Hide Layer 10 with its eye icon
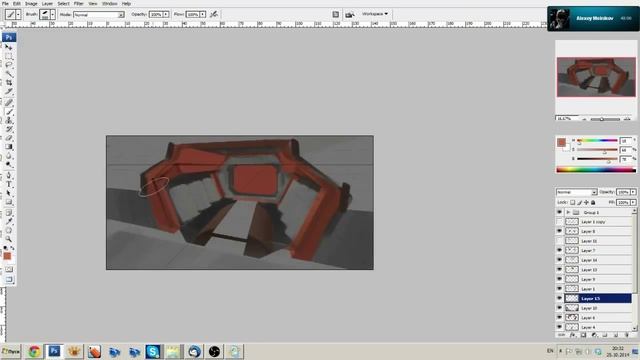640x360 pixels. click(x=559, y=308)
